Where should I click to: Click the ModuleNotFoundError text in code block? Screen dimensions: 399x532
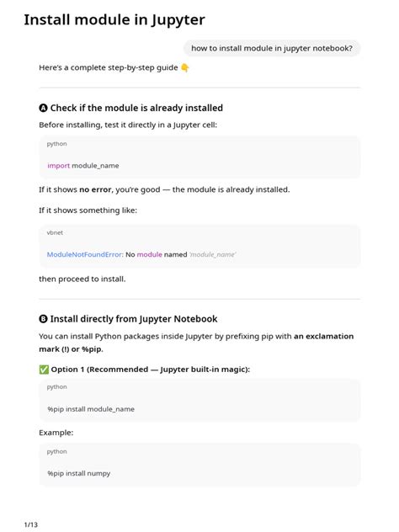(85, 254)
